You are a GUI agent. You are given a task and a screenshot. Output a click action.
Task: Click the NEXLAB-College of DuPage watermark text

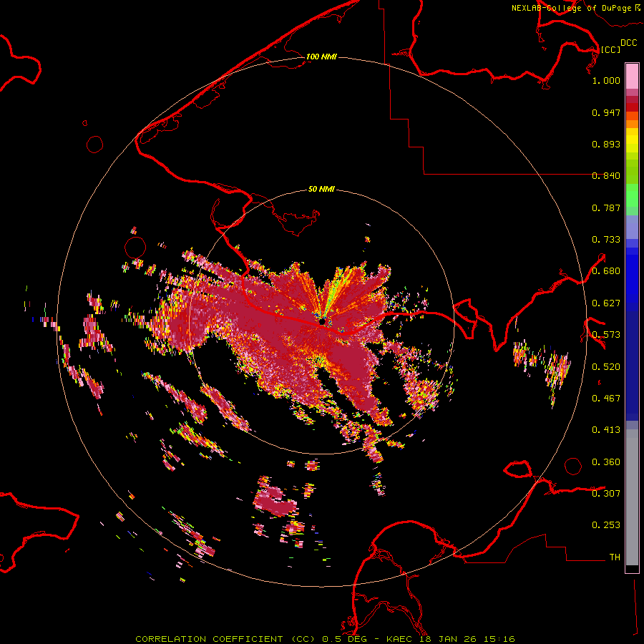tap(572, 8)
